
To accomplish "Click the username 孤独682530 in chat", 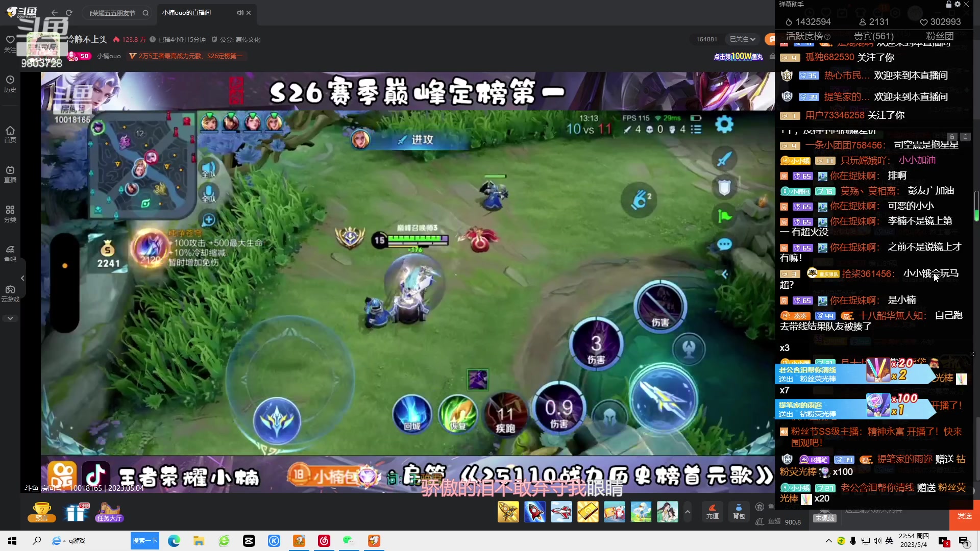I will pyautogui.click(x=829, y=57).
